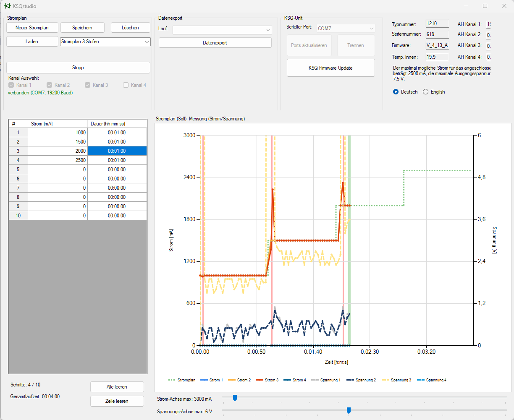Viewport: 514px width, 420px height.
Task: Click the Spannungs-Achse max slider handle
Action: (x=349, y=410)
